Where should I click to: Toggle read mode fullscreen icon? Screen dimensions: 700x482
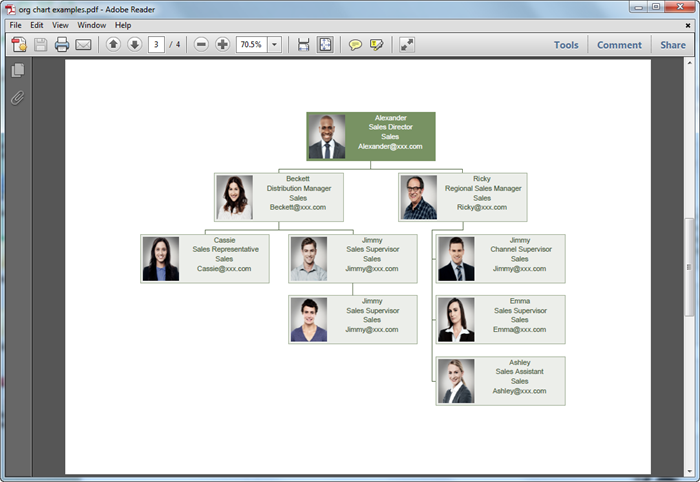click(x=407, y=45)
